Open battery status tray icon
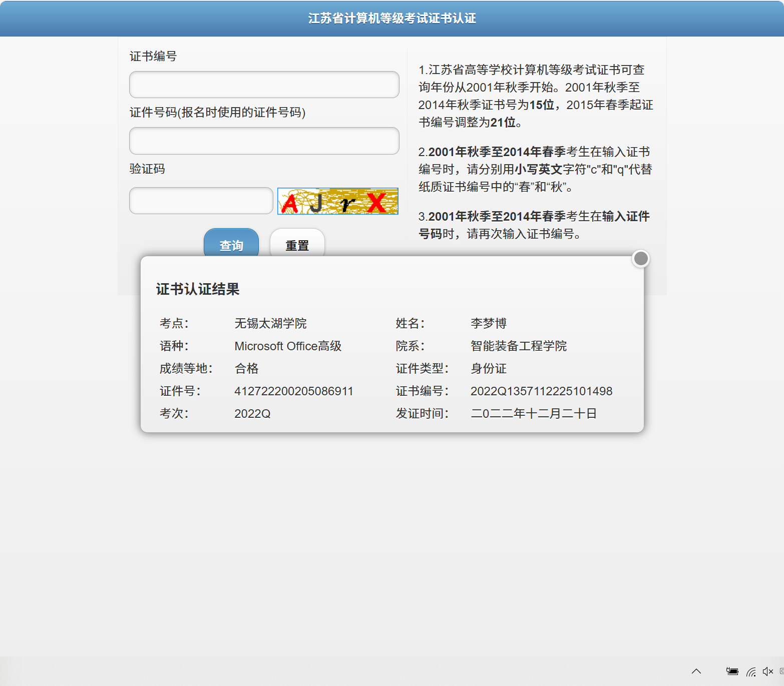Screen dimensions: 784x686 click(732, 671)
